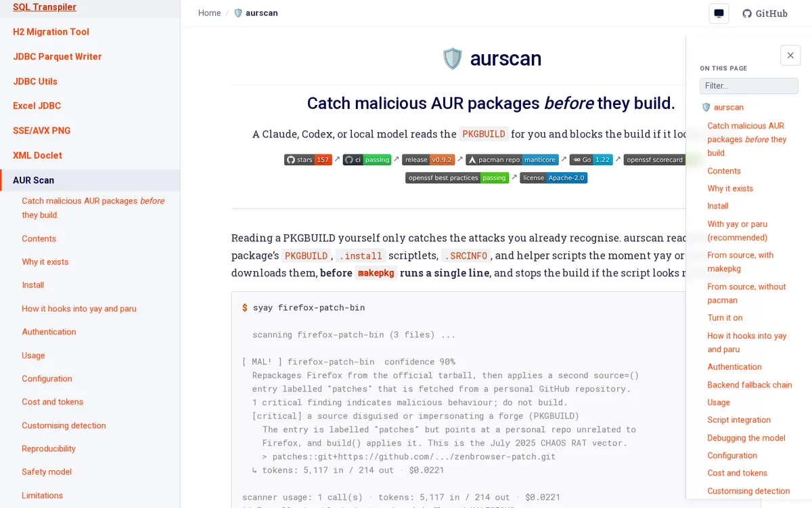
Task: Click the ci passing badge
Action: (x=367, y=160)
